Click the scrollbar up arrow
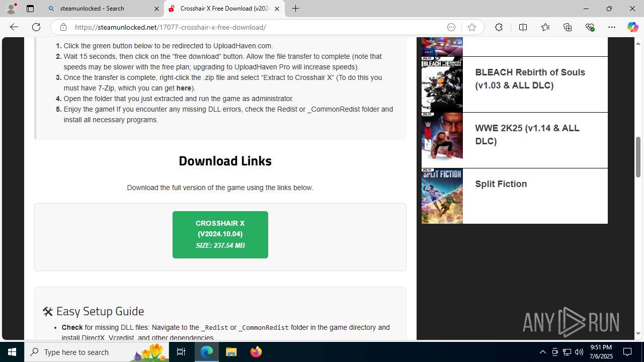The width and height of the screenshot is (644, 362). (x=638, y=43)
